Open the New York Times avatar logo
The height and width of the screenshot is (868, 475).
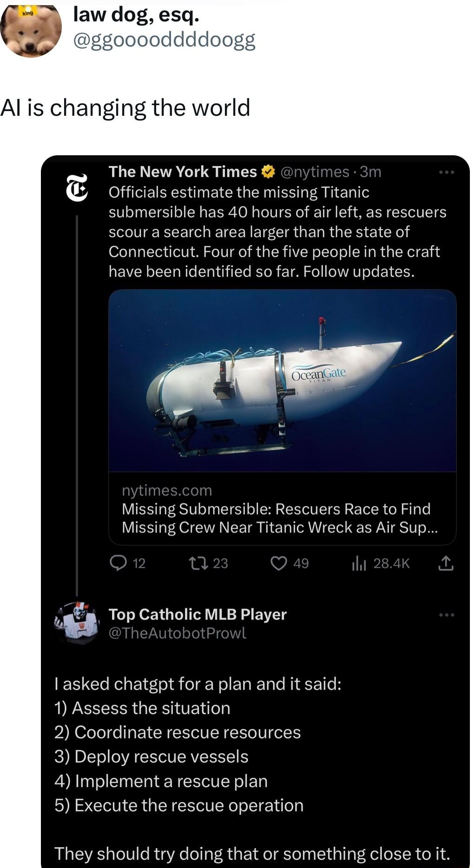coord(77,188)
